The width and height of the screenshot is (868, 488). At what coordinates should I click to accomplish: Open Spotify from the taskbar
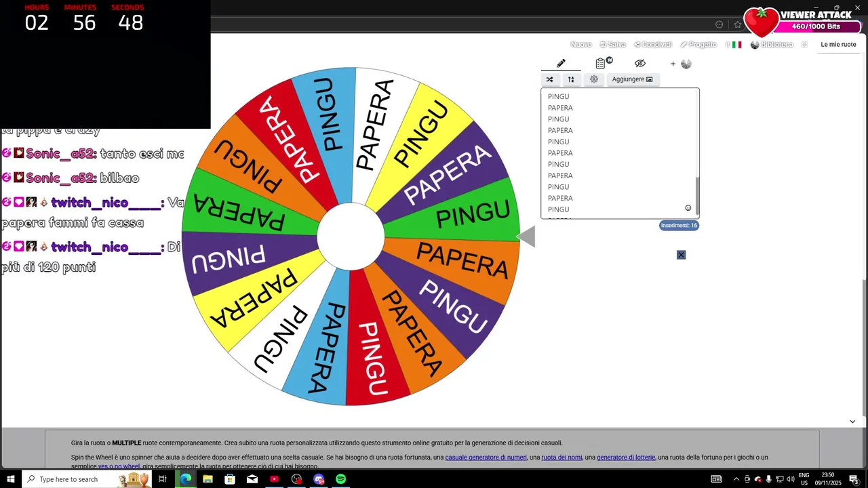click(341, 479)
